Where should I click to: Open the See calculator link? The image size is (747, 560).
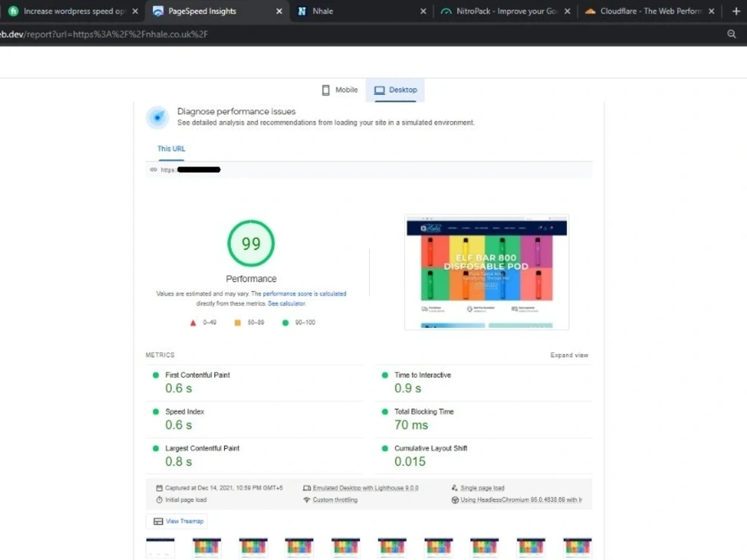pyautogui.click(x=286, y=303)
